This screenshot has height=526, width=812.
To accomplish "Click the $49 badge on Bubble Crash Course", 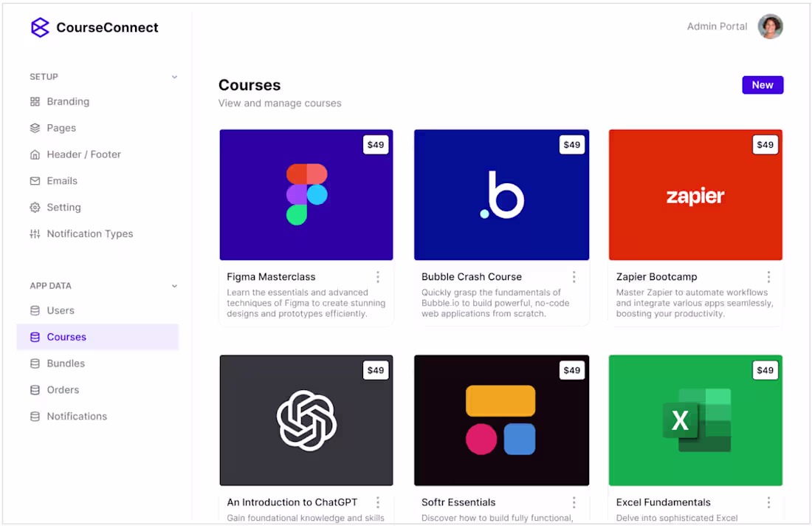I will tap(571, 145).
